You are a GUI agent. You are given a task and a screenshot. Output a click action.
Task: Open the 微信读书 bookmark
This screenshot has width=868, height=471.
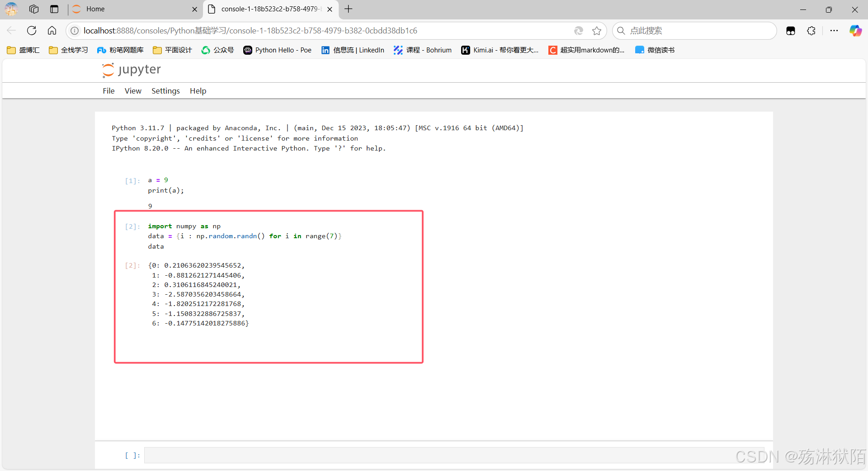click(655, 50)
